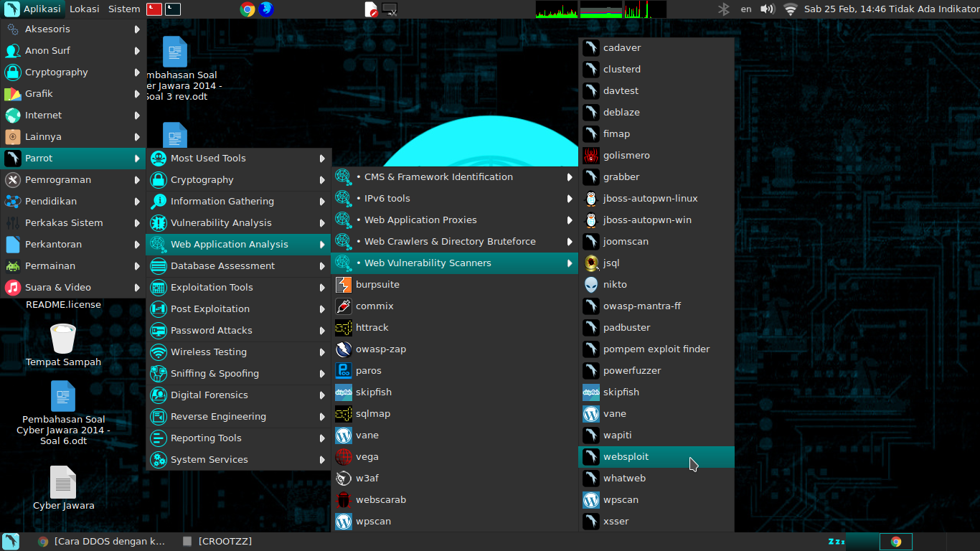Click jboss-autopwn-linux penguin icon
This screenshot has height=551, width=980.
click(591, 199)
